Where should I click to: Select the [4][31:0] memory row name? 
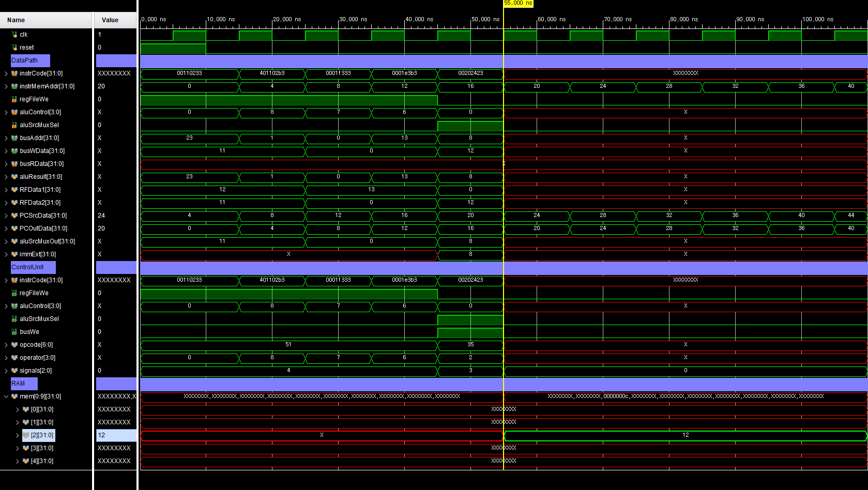(42, 461)
